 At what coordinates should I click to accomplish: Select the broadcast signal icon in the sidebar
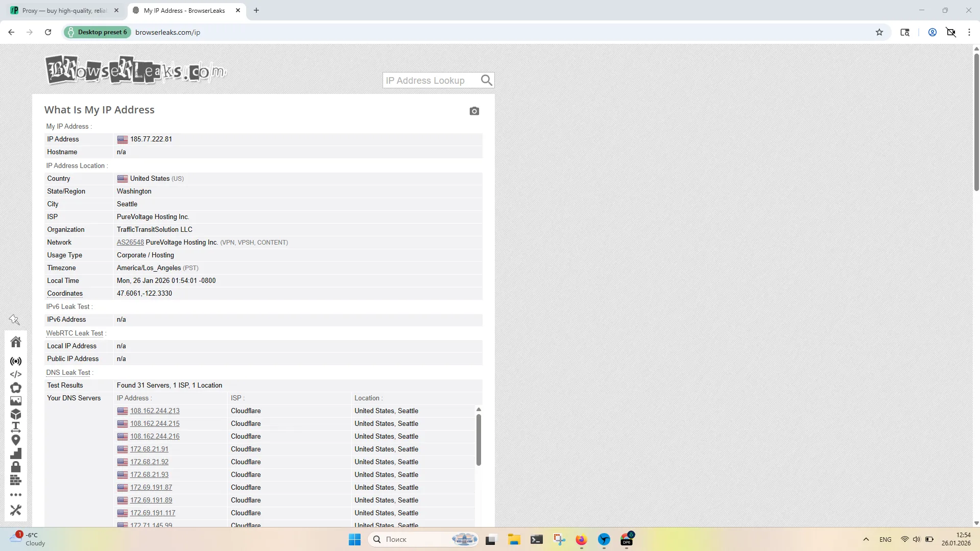click(x=16, y=361)
